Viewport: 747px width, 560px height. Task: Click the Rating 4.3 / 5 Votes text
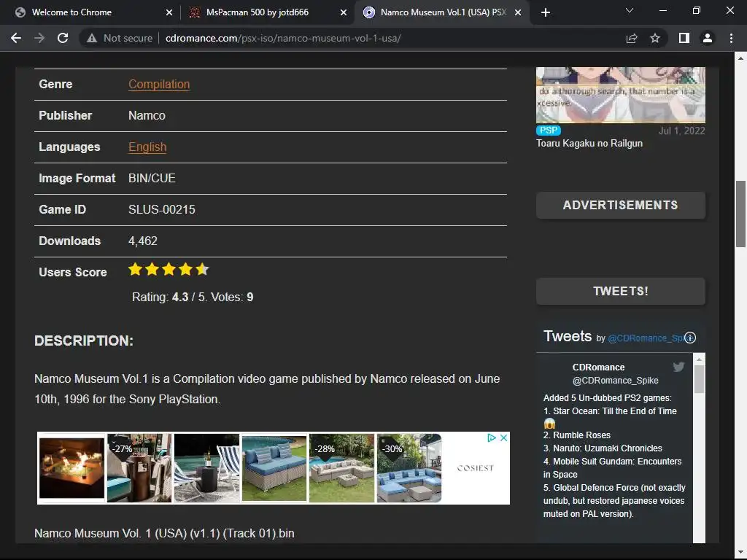click(x=193, y=297)
